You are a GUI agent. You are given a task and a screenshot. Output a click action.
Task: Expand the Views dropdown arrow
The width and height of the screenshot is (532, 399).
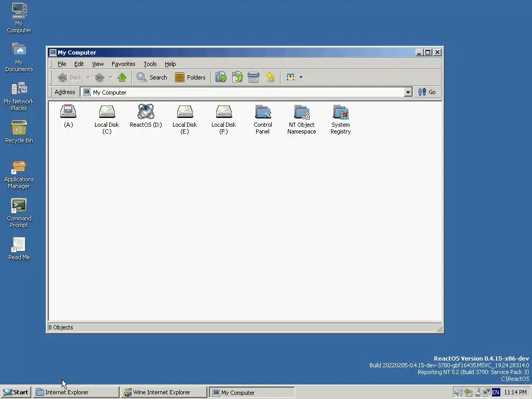click(x=301, y=77)
